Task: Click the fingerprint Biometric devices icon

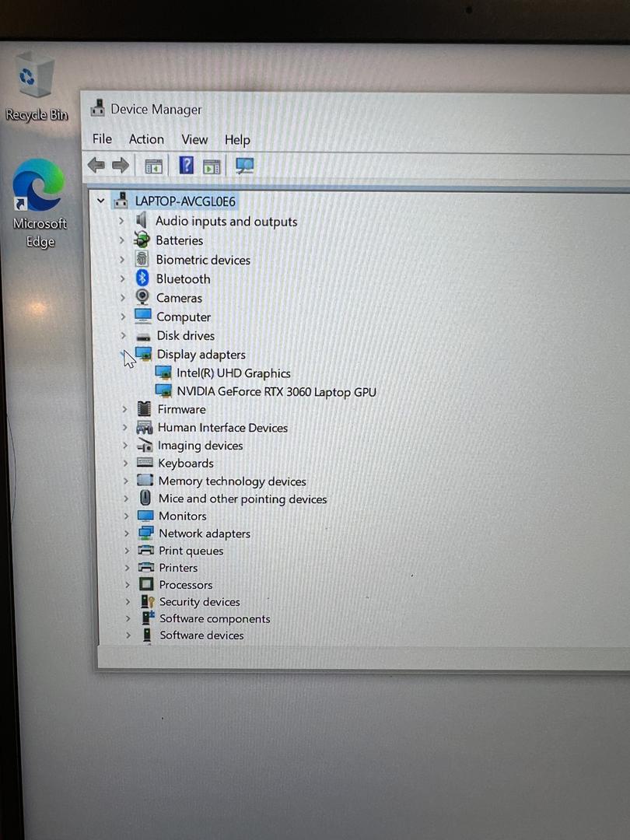Action: (x=142, y=259)
